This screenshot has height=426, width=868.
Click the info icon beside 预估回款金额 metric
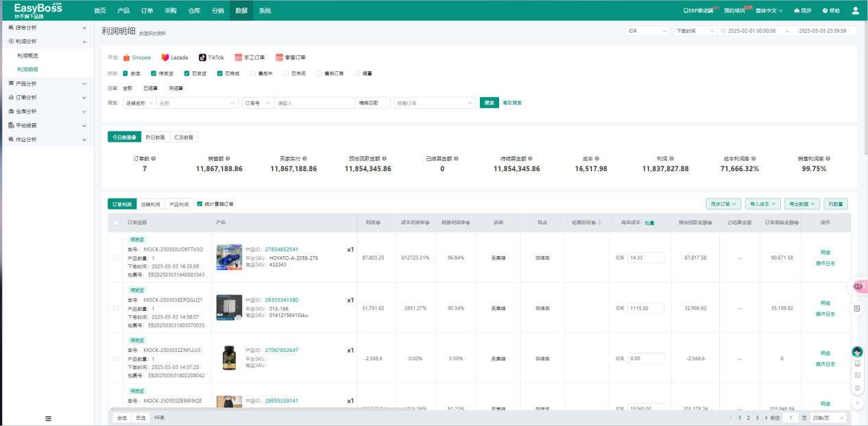385,158
